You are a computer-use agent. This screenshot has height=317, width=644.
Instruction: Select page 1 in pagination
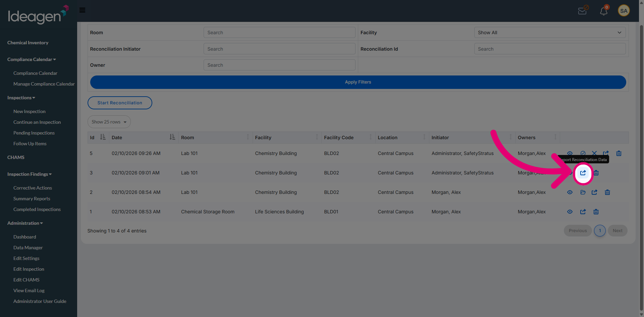pyautogui.click(x=600, y=230)
